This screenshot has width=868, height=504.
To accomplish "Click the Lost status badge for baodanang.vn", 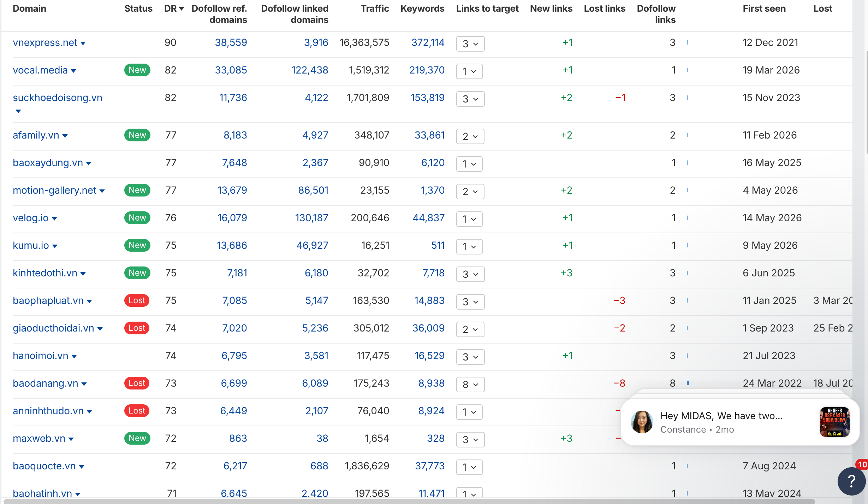I will [x=137, y=383].
